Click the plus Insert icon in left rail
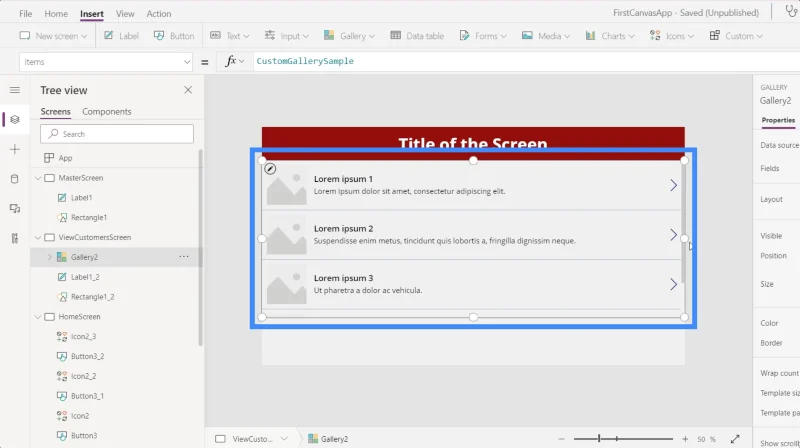Viewport: 800px width, 448px height. tap(15, 149)
